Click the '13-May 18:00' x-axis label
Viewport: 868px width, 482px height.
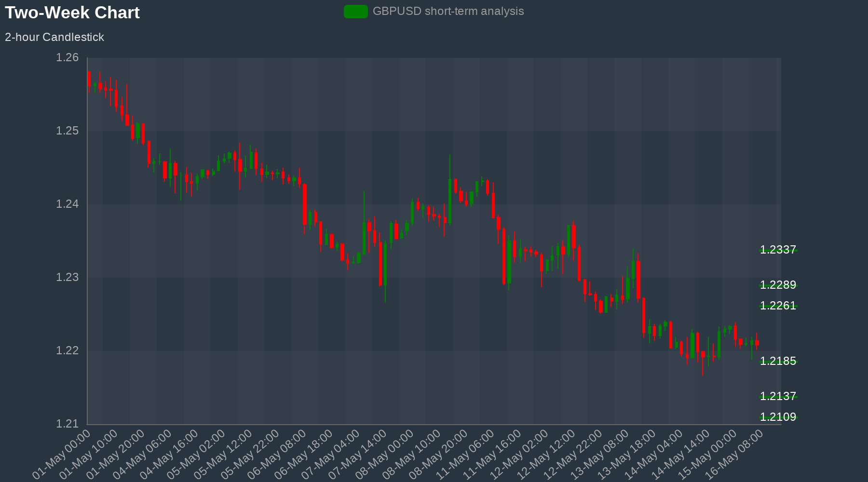pyautogui.click(x=628, y=454)
